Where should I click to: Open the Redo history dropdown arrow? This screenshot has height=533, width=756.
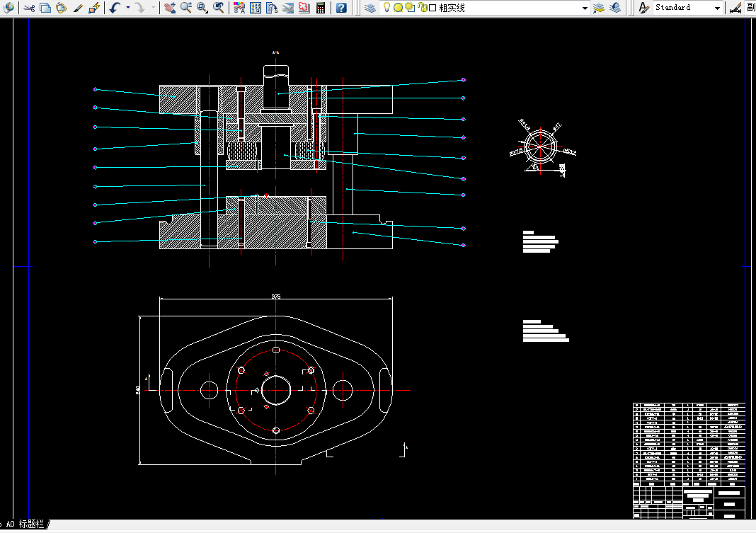(x=154, y=8)
